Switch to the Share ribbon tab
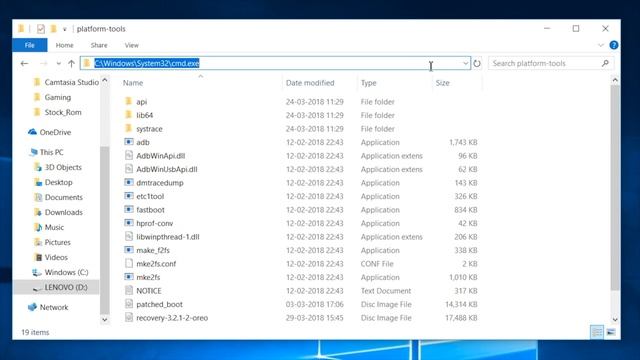Viewport: 640px width, 360px height. pos(99,45)
